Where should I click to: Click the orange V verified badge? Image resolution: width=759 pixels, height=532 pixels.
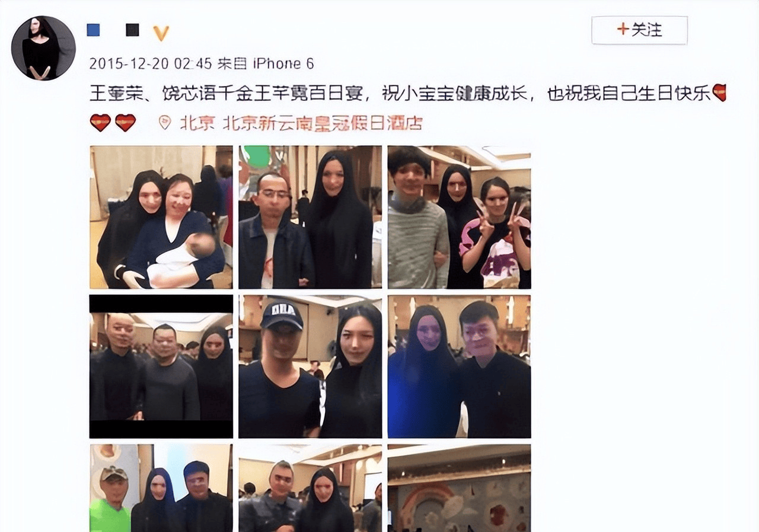(161, 33)
